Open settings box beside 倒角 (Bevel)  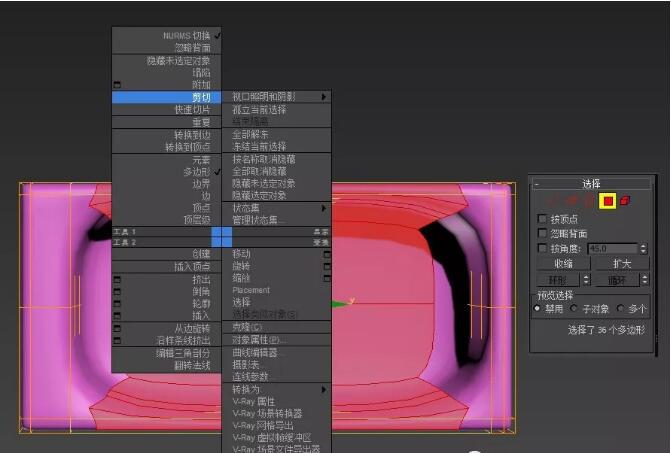pos(117,292)
